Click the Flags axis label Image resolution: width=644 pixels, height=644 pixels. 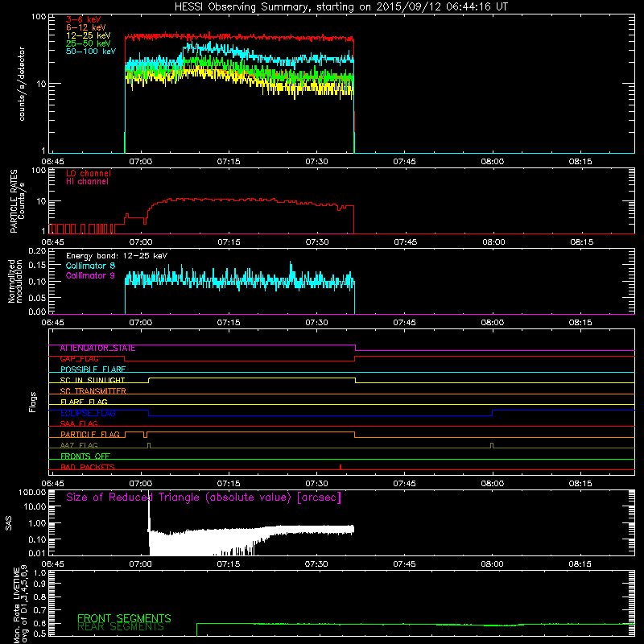[x=33, y=402]
